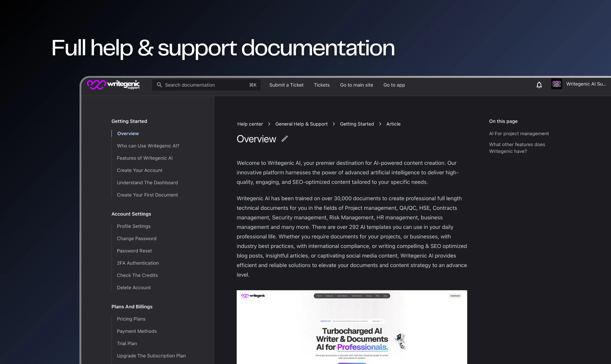Open Payment Methods article
This screenshot has width=611, height=364.
click(137, 331)
